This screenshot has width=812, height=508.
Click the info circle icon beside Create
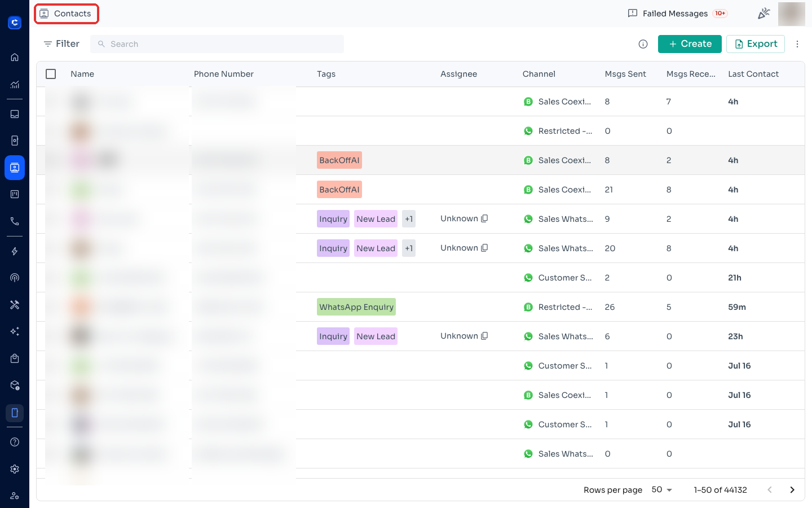(643, 44)
